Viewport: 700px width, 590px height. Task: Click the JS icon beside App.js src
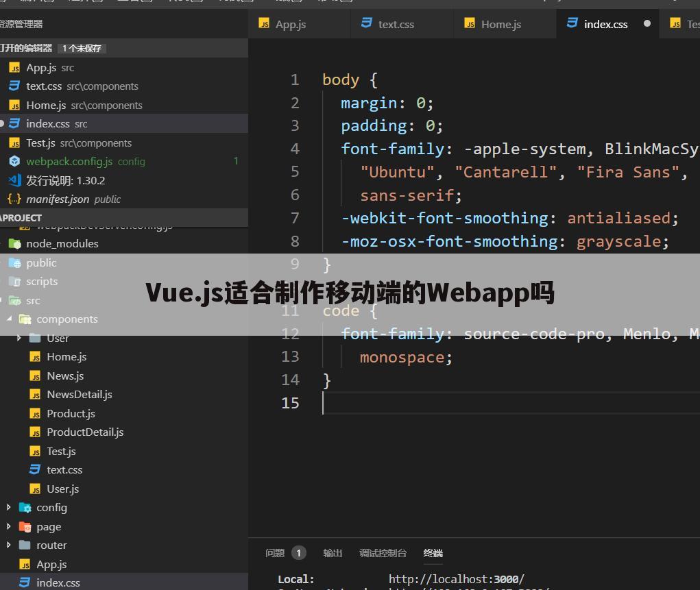14,68
